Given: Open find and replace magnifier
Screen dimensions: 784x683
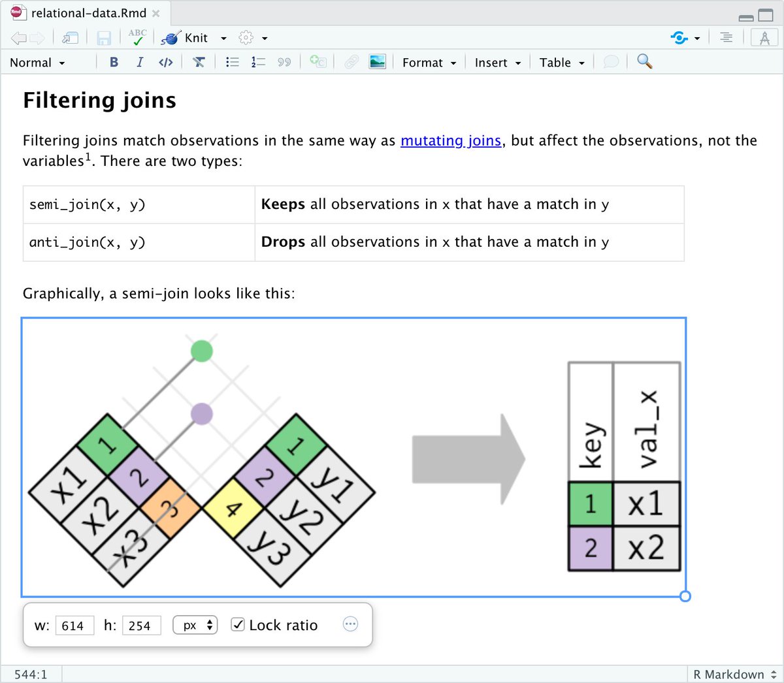Looking at the screenshot, I should click(645, 61).
